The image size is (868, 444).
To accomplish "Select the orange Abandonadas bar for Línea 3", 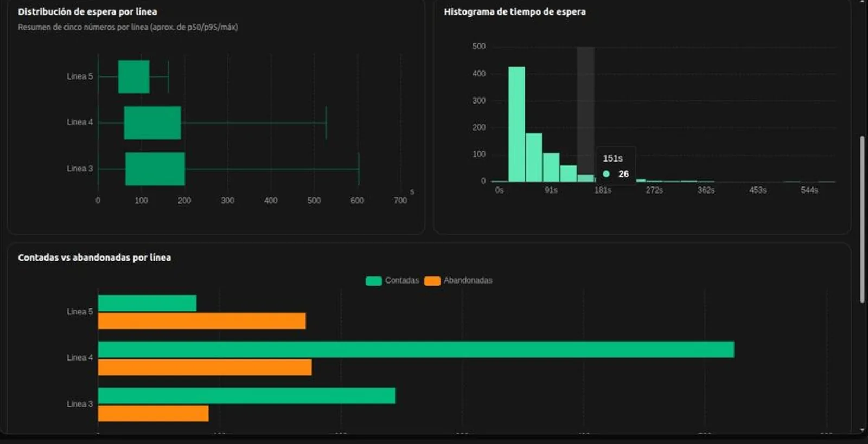I will (154, 414).
